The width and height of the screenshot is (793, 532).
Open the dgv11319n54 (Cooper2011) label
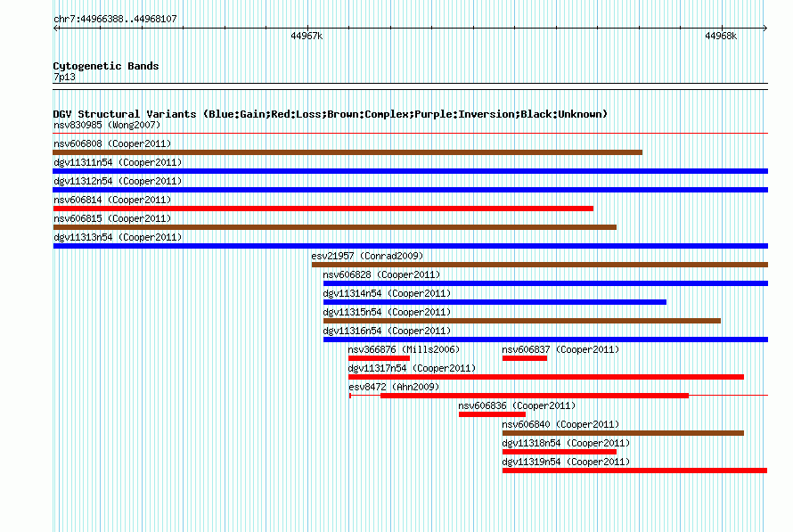pyautogui.click(x=566, y=462)
